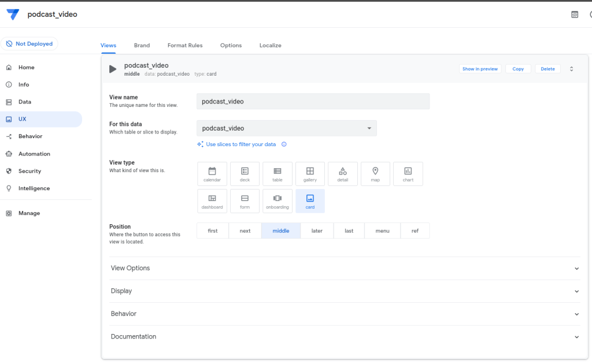
Task: Switch to the Localize tab
Action: click(271, 45)
